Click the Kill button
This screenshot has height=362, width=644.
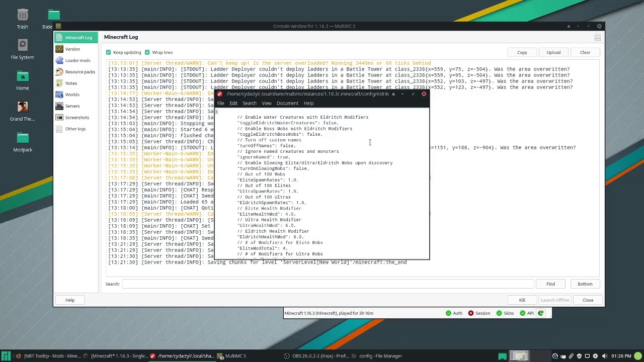[522, 300]
